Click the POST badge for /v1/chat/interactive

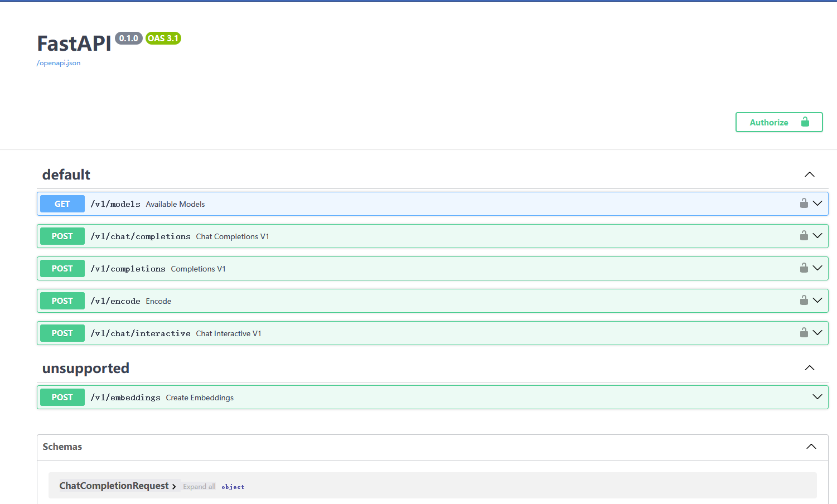click(62, 333)
